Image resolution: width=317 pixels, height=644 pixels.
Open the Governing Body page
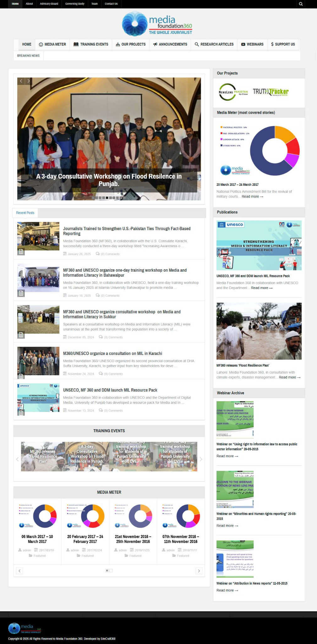coord(75,4)
